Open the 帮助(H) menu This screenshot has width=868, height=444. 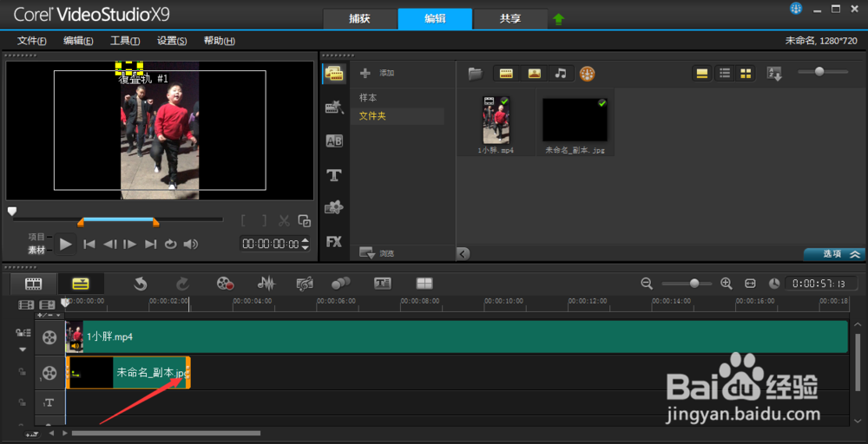(220, 41)
